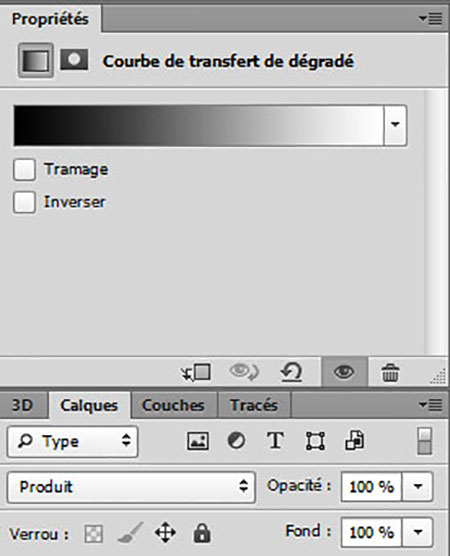Expand the Opacité slider dropdown arrow
Screen dimensions: 450x556
pyautogui.click(x=418, y=486)
